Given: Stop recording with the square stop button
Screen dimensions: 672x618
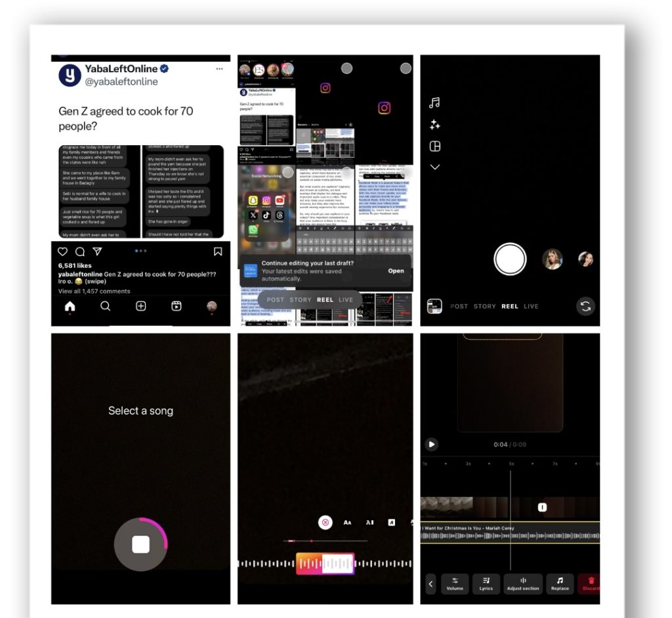Looking at the screenshot, I should [x=140, y=544].
